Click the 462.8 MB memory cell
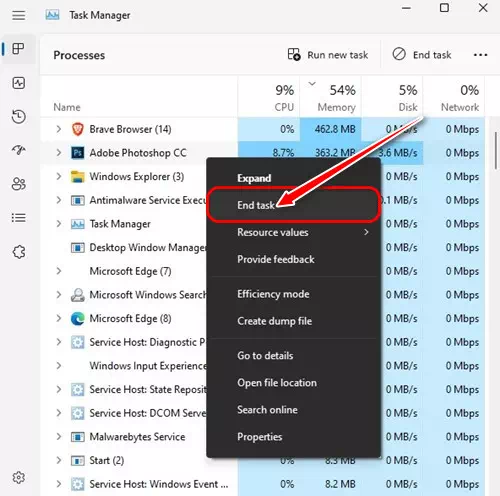The image size is (500, 496). coord(330,129)
